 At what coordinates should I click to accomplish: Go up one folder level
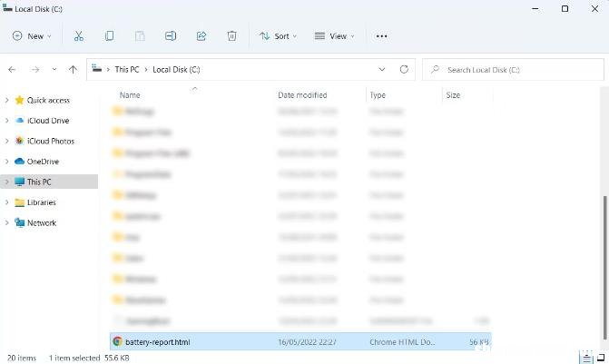(73, 70)
